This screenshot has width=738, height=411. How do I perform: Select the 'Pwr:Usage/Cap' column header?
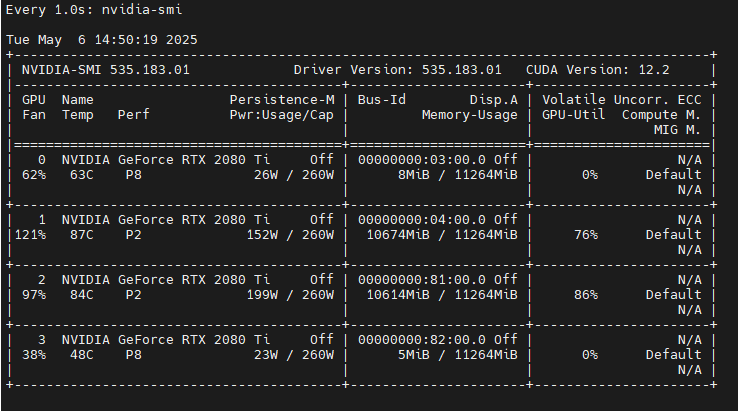(x=281, y=115)
